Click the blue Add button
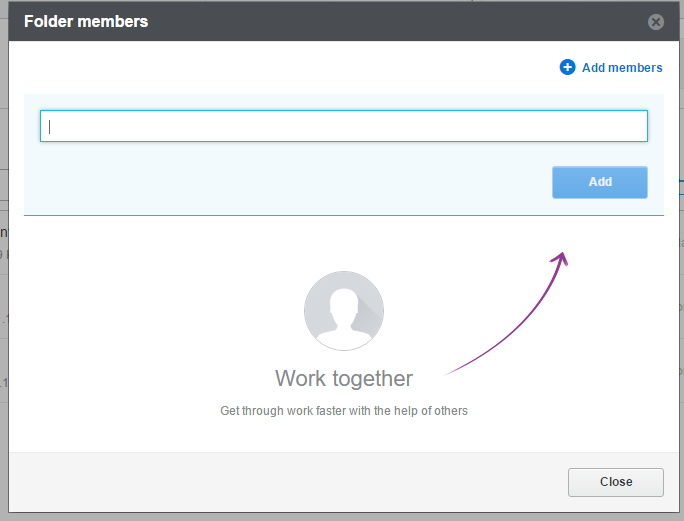This screenshot has height=521, width=684. tap(600, 182)
